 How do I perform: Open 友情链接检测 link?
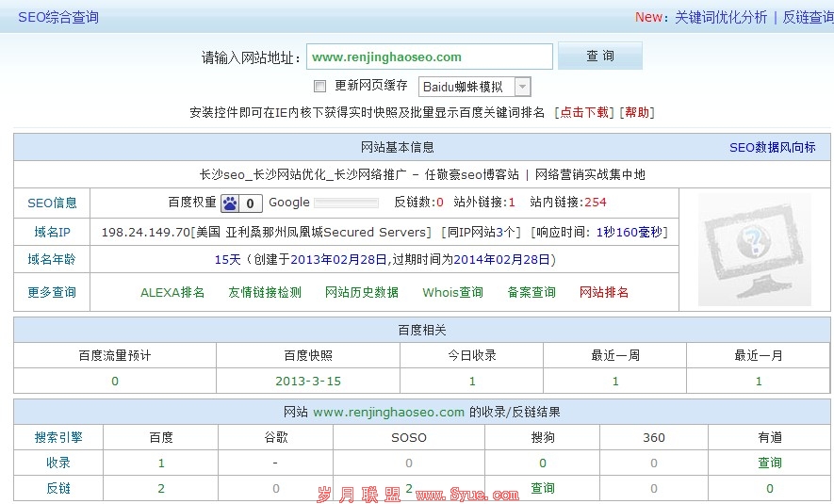click(x=265, y=292)
